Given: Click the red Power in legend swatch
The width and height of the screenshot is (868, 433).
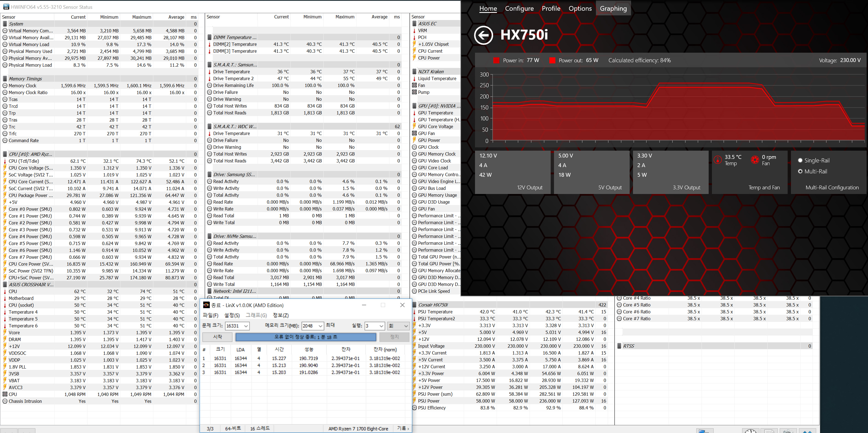Looking at the screenshot, I should tap(496, 60).
